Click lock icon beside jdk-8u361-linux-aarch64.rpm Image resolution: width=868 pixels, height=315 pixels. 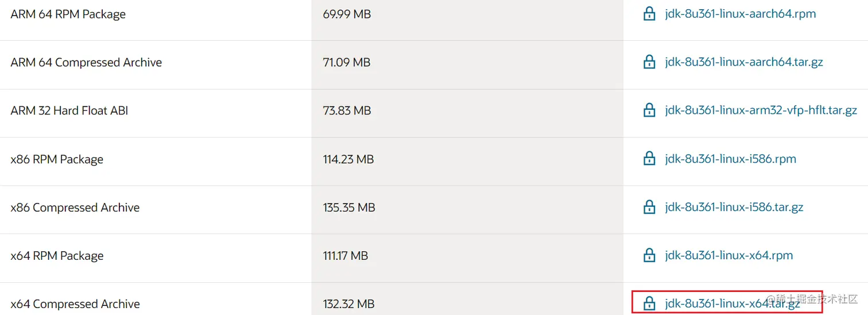[649, 14]
